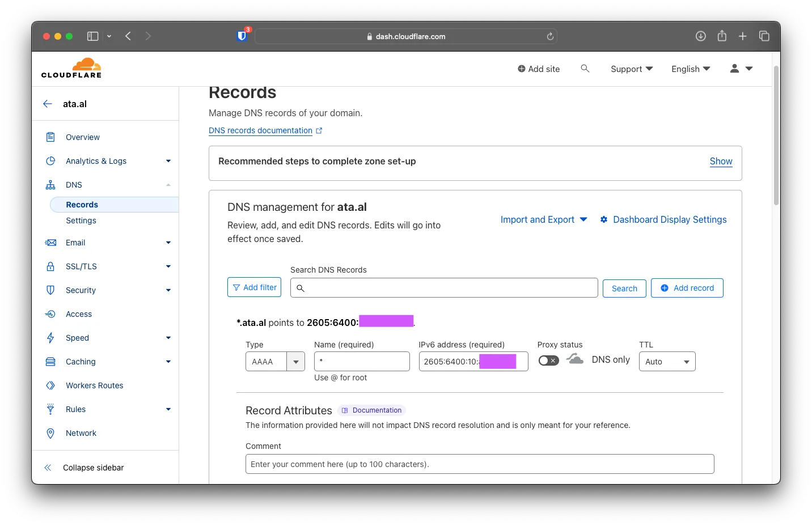Click the Search button

click(624, 289)
